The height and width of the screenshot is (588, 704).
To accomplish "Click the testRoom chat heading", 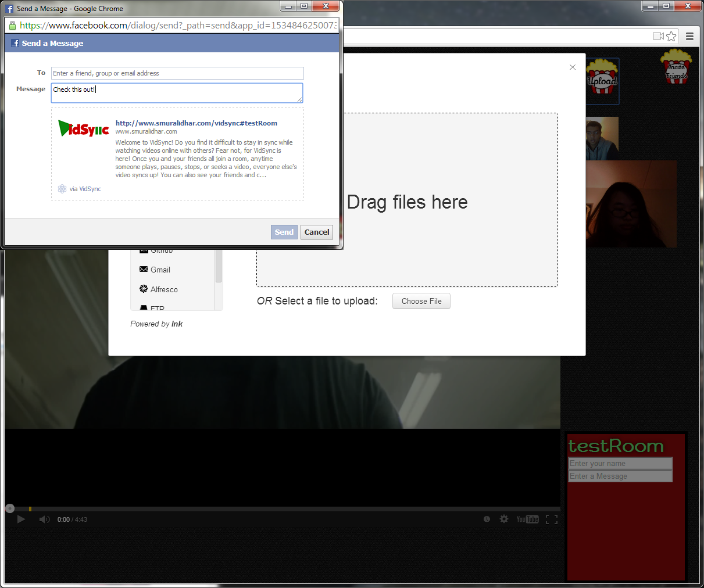I will 616,446.
